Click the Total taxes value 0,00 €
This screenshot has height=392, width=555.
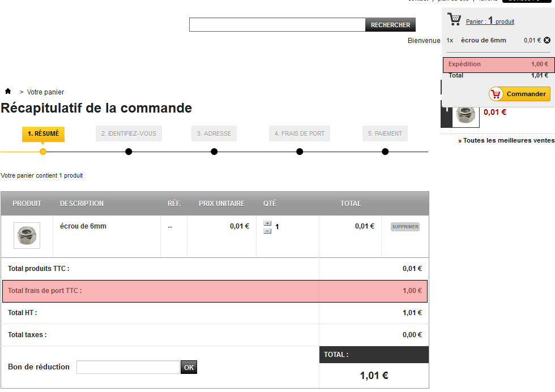(x=412, y=335)
